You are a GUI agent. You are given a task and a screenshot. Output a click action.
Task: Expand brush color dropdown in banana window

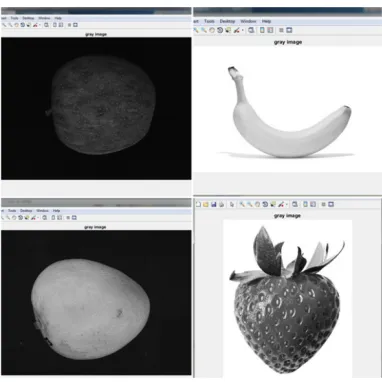coord(243,30)
